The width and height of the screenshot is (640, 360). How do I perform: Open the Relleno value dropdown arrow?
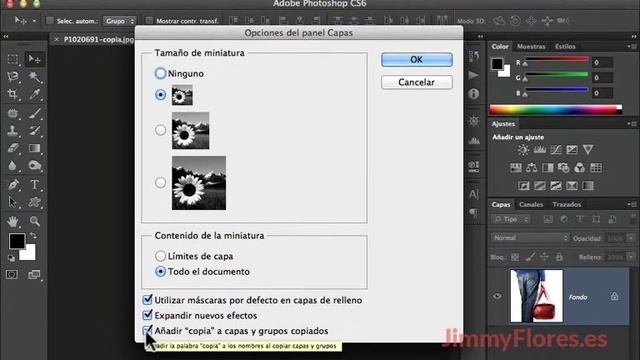pyautogui.click(x=631, y=257)
